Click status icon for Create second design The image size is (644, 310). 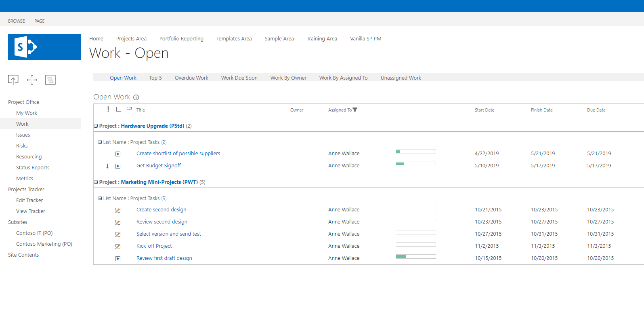tap(118, 210)
